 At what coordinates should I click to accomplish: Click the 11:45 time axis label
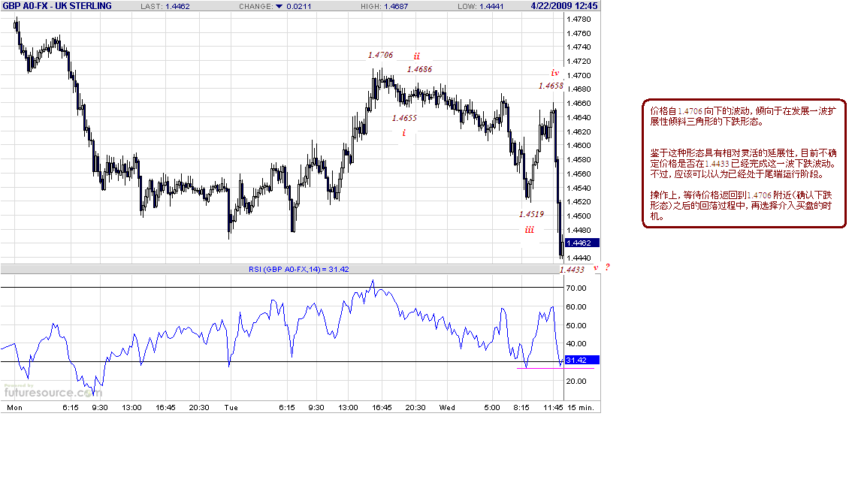coord(553,408)
